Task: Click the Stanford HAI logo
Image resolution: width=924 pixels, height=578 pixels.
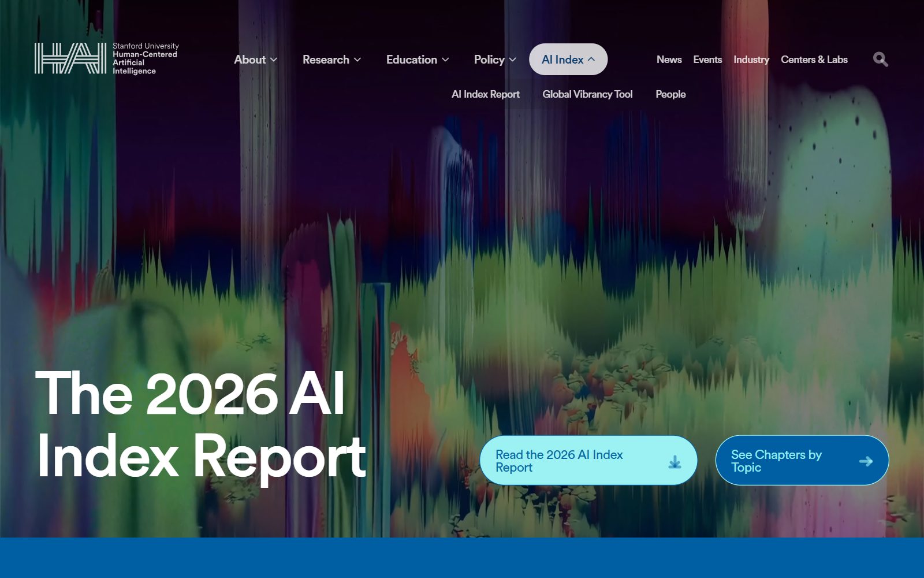Action: 106,58
